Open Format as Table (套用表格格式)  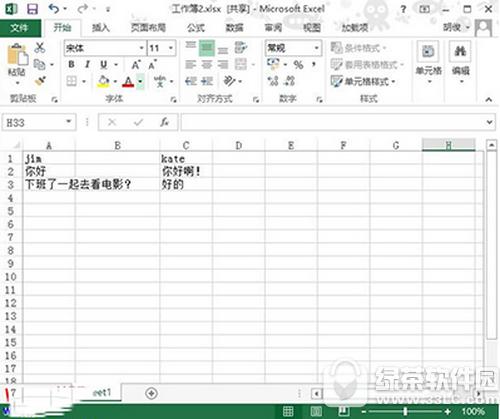tap(367, 64)
